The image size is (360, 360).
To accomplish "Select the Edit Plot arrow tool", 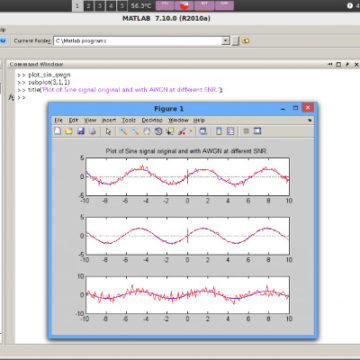I will pyautogui.click(x=108, y=131).
